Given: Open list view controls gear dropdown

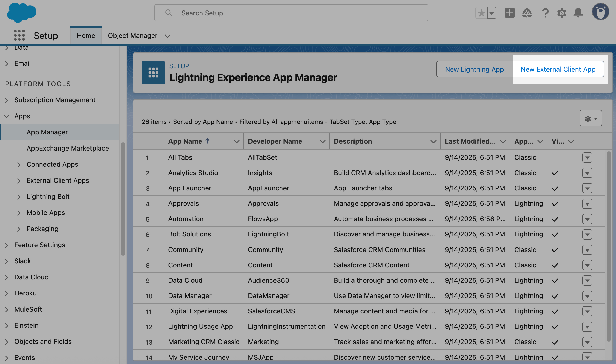Looking at the screenshot, I should [x=591, y=118].
